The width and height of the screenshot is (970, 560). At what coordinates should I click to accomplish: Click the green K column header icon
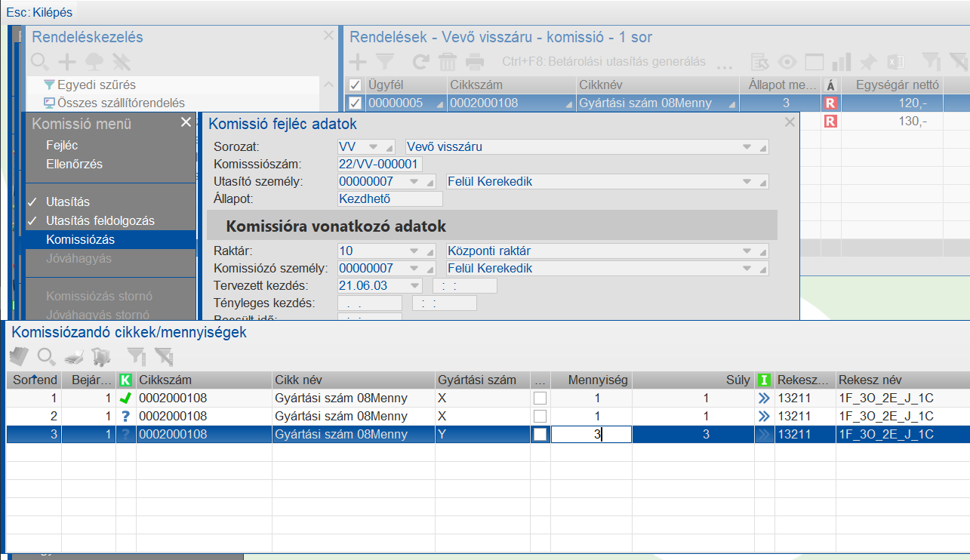[125, 380]
